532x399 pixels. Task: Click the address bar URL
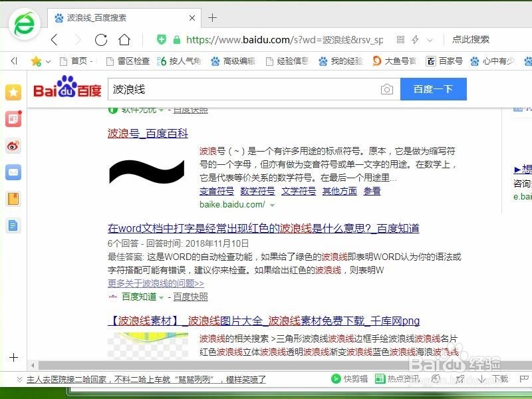pyautogui.click(x=285, y=40)
